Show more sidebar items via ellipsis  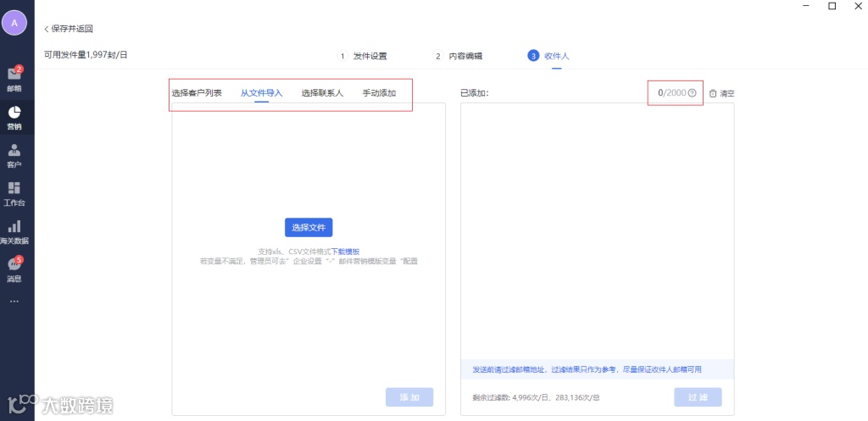coord(14,302)
